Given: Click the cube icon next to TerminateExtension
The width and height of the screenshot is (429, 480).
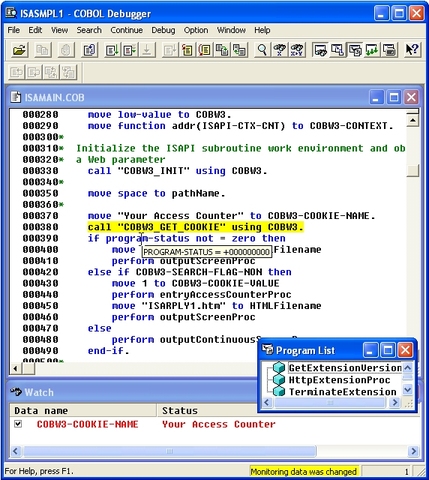Looking at the screenshot, I should (x=279, y=391).
